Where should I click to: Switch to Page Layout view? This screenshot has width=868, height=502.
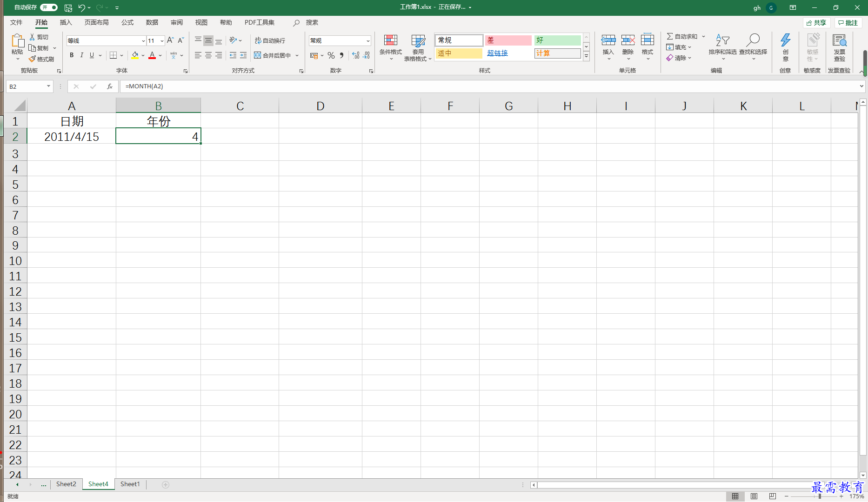(x=754, y=496)
